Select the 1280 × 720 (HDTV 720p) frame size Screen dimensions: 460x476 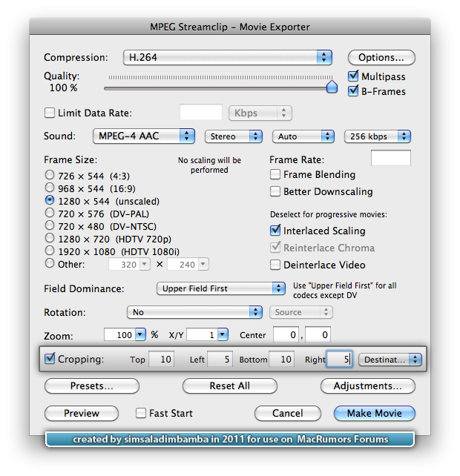pyautogui.click(x=50, y=238)
